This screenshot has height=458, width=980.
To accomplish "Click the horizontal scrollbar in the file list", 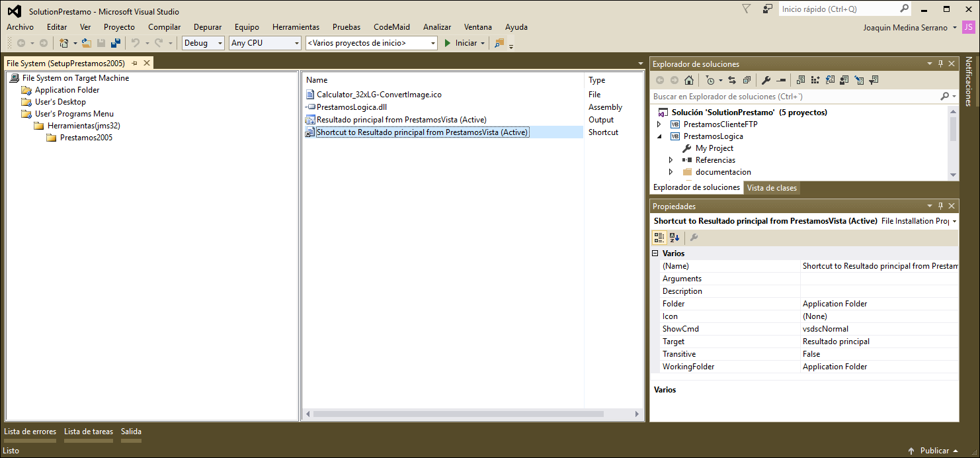I will [458, 414].
